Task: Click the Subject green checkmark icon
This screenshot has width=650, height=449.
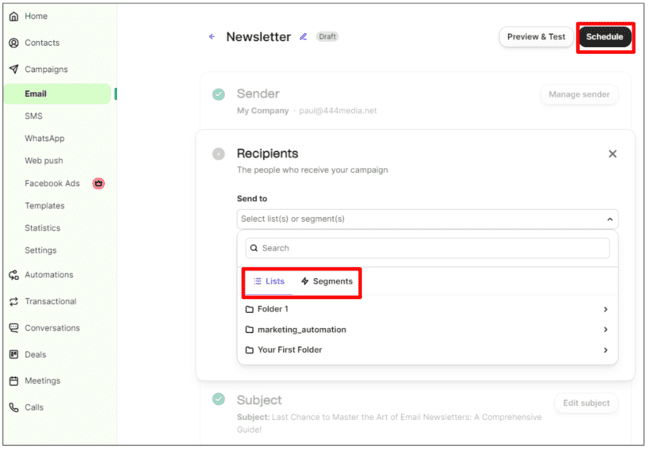Action: tap(218, 399)
